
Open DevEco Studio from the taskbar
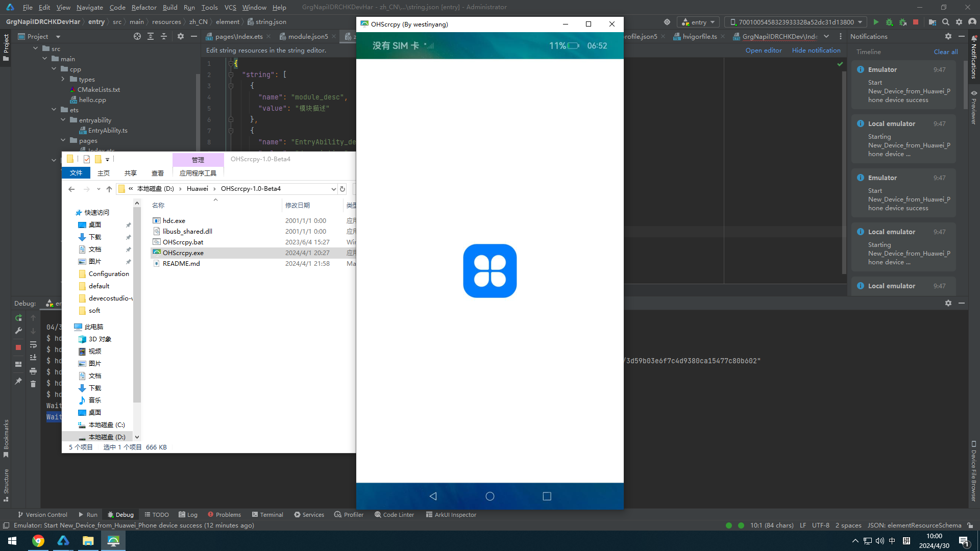point(63,541)
